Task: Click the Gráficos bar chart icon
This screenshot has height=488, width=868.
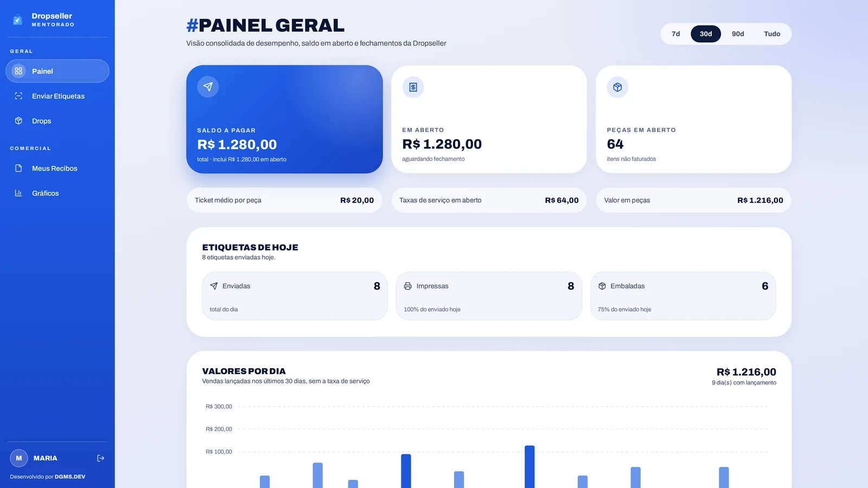Action: coord(18,193)
